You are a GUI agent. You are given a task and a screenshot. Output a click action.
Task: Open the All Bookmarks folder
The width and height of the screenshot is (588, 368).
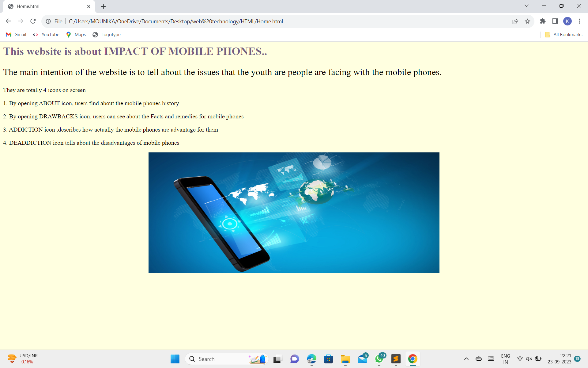pyautogui.click(x=563, y=35)
